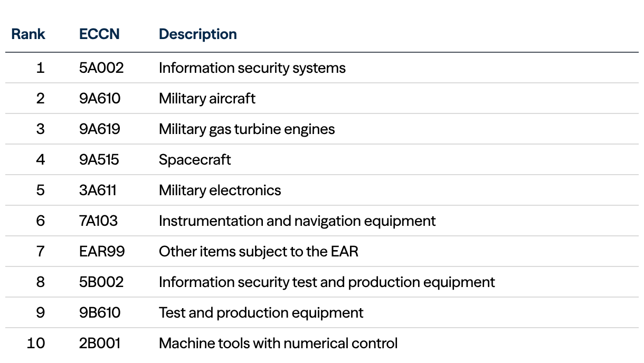Select the 7A103 ECCN code
Image resolution: width=644 pixels, height=363 pixels.
point(98,221)
